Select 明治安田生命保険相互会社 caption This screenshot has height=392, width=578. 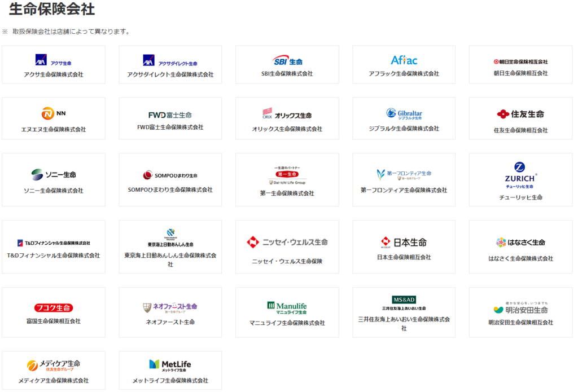coord(520,323)
